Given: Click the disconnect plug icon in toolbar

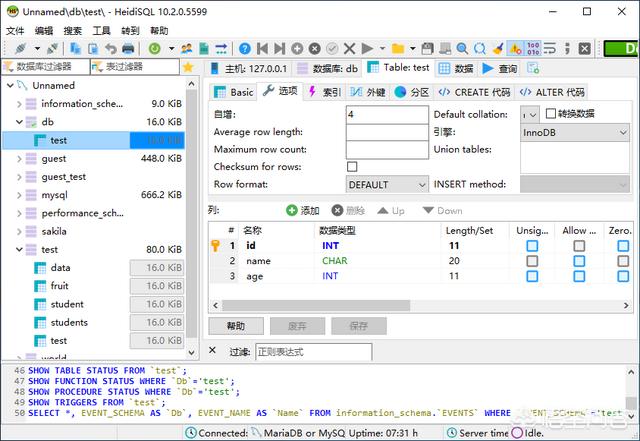Looking at the screenshot, I should click(x=53, y=49).
